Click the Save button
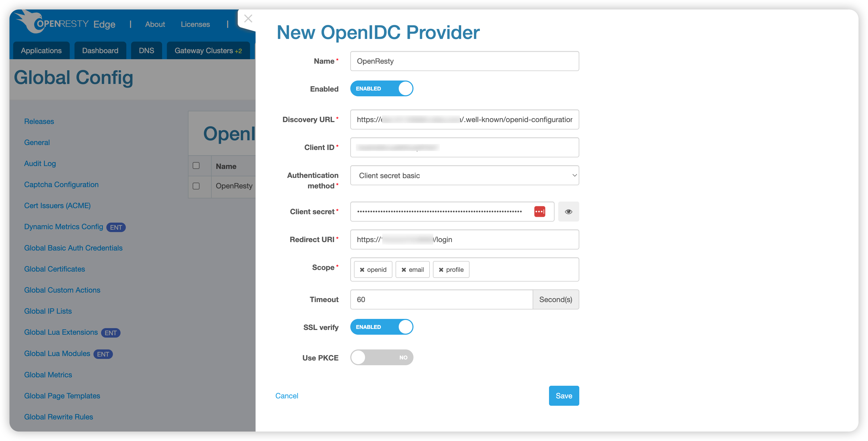This screenshot has height=441, width=868. pos(564,396)
